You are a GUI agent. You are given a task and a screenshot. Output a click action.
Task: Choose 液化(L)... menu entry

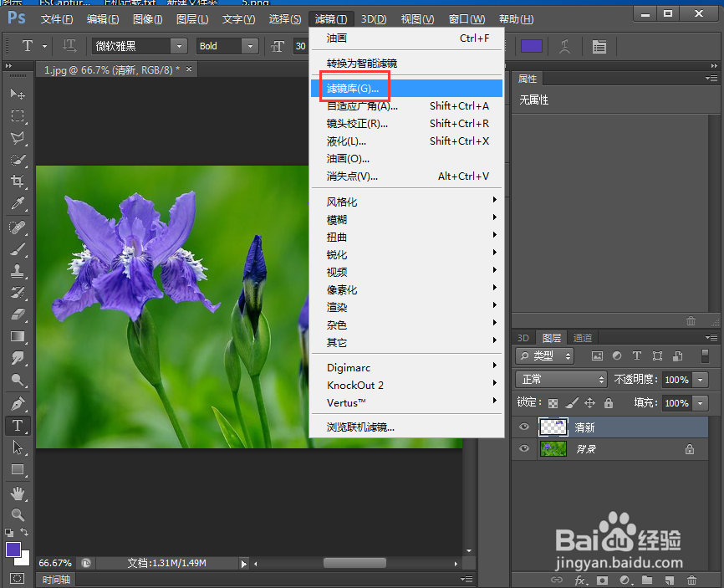point(408,141)
